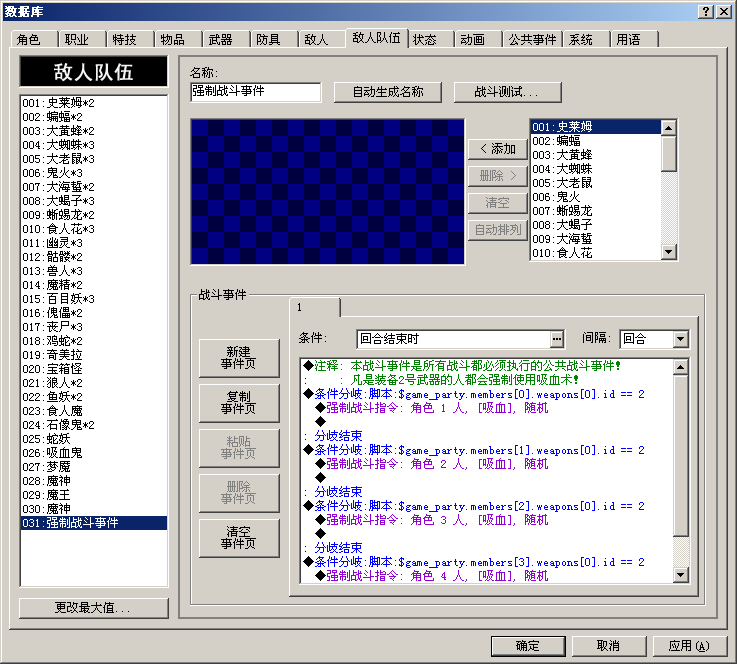Select troop 004:大蜘蛛*3
Image resolution: width=737 pixels, height=664 pixels.
94,145
